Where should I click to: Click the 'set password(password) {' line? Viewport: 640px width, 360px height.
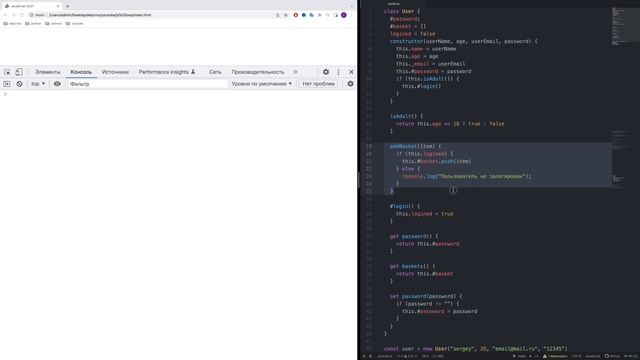pyautogui.click(x=426, y=296)
